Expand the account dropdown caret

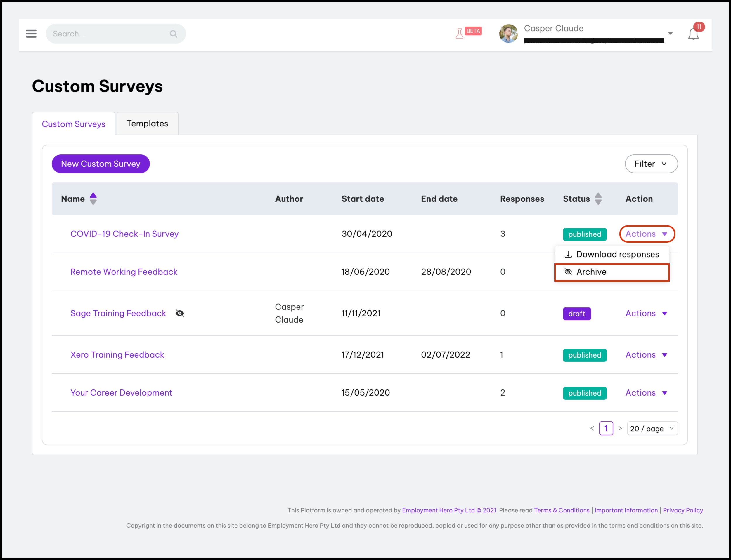click(670, 34)
